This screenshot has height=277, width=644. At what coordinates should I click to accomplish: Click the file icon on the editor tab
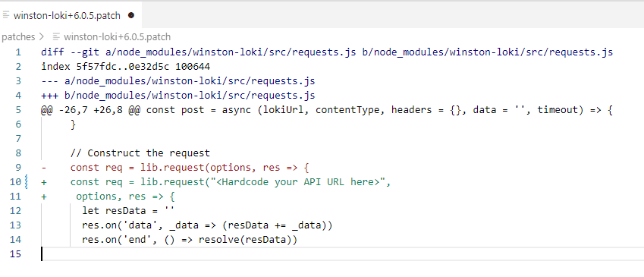6,15
